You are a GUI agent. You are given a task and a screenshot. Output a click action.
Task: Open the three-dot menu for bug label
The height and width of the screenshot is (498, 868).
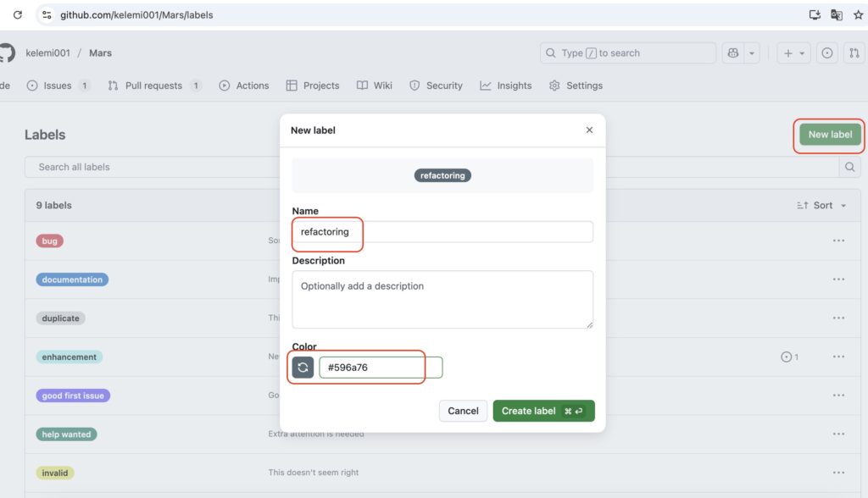[838, 241]
